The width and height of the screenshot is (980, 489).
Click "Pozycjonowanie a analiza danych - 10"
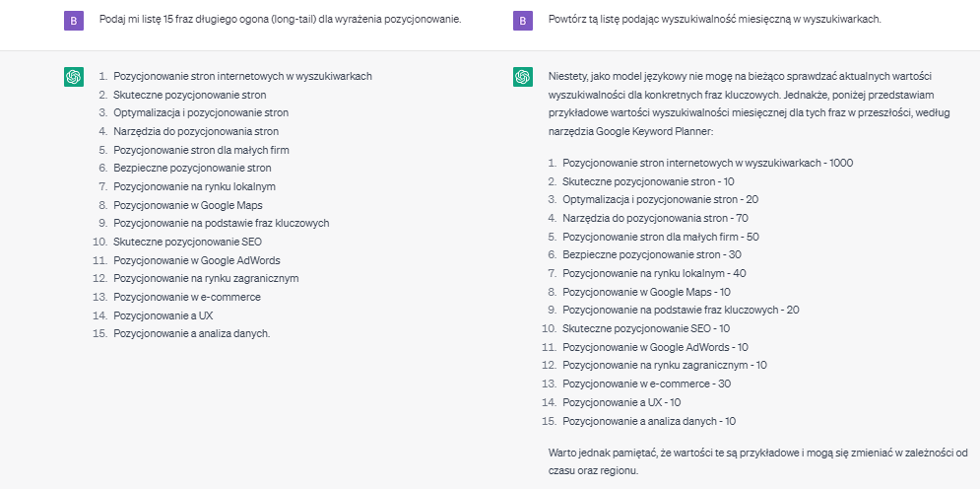(x=649, y=421)
